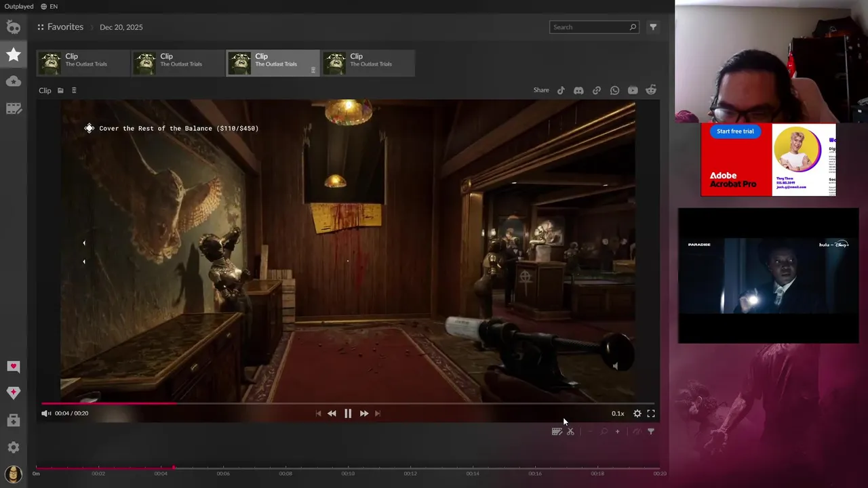Click the timeline events filter funnel
The image size is (868, 488).
coord(651,431)
